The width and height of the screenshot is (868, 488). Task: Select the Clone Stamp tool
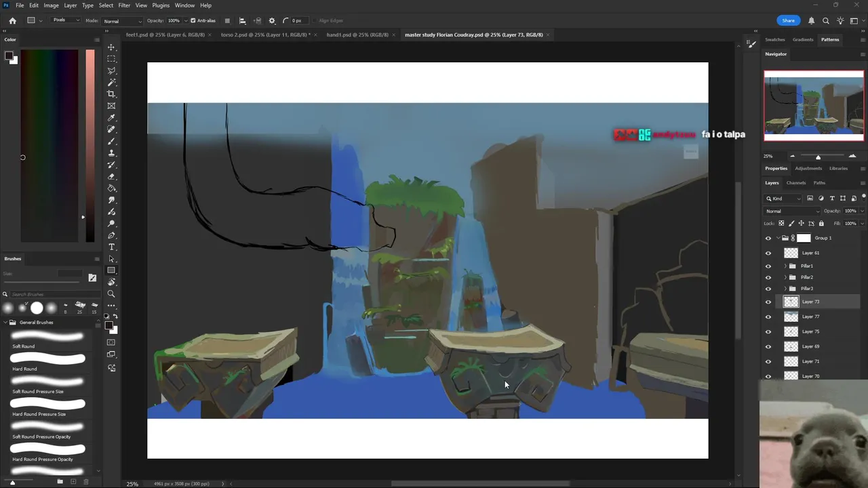(111, 153)
